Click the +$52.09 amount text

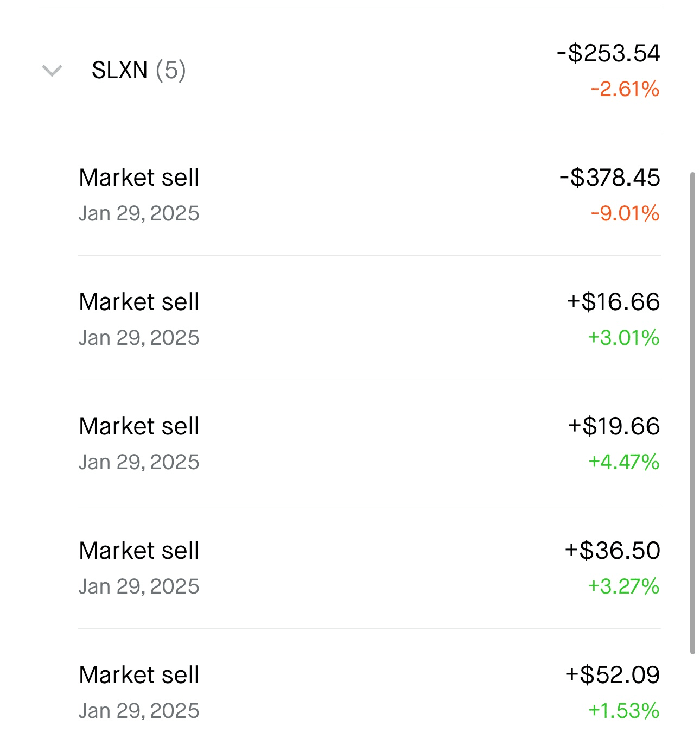[x=613, y=675]
